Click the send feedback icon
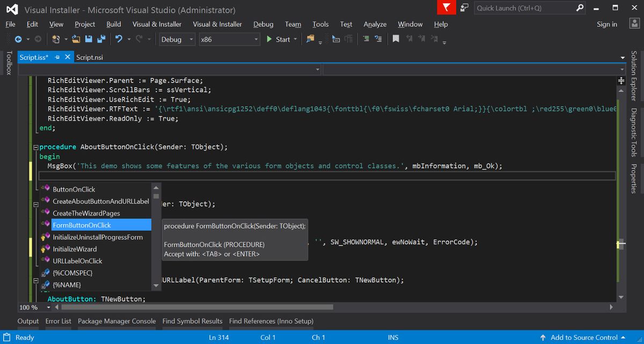The height and width of the screenshot is (344, 644). (x=464, y=8)
